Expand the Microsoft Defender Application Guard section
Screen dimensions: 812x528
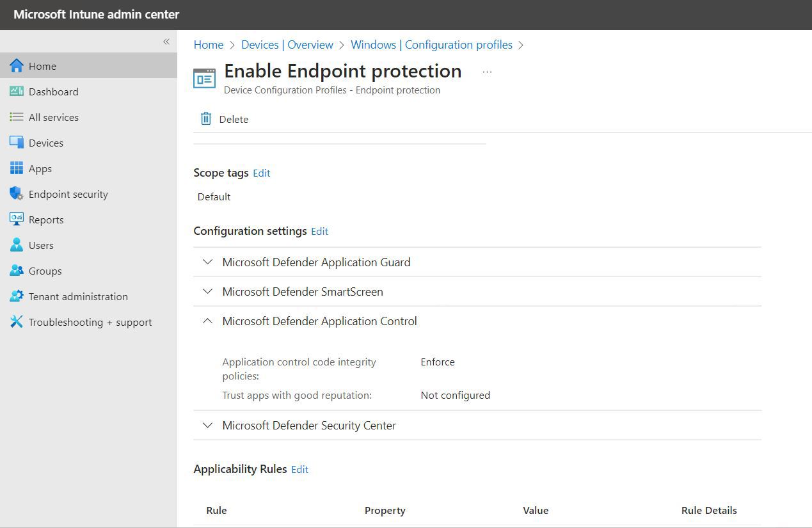pos(207,262)
